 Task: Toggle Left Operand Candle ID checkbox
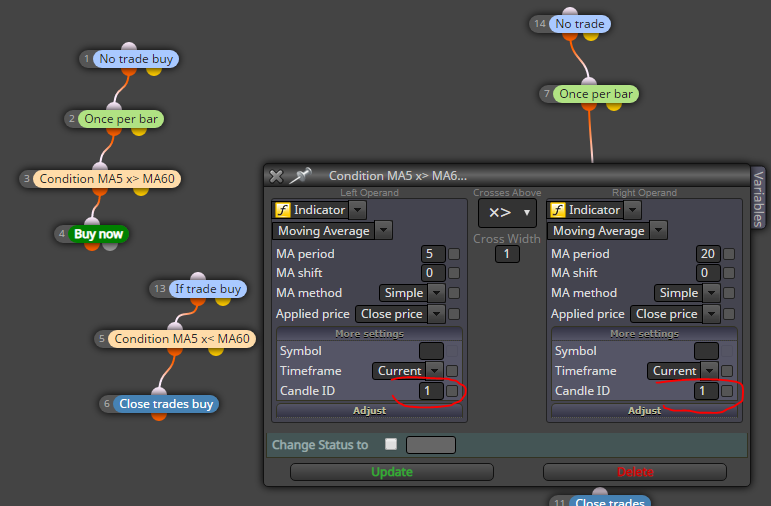[452, 391]
